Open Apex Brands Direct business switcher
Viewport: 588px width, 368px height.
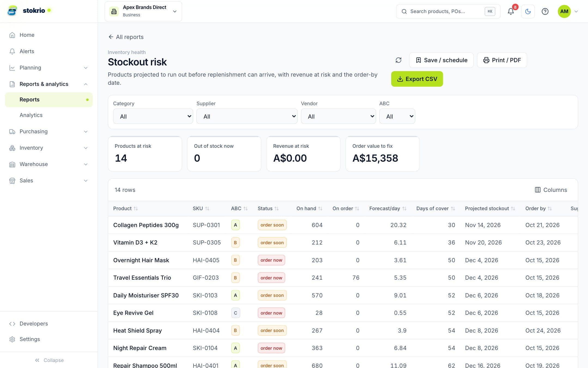143,11
